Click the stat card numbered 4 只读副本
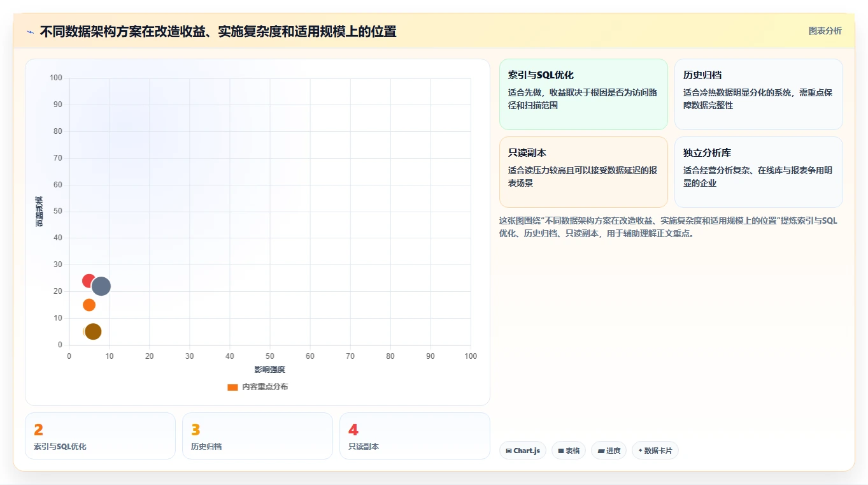This screenshot has height=485, width=868. (x=415, y=436)
